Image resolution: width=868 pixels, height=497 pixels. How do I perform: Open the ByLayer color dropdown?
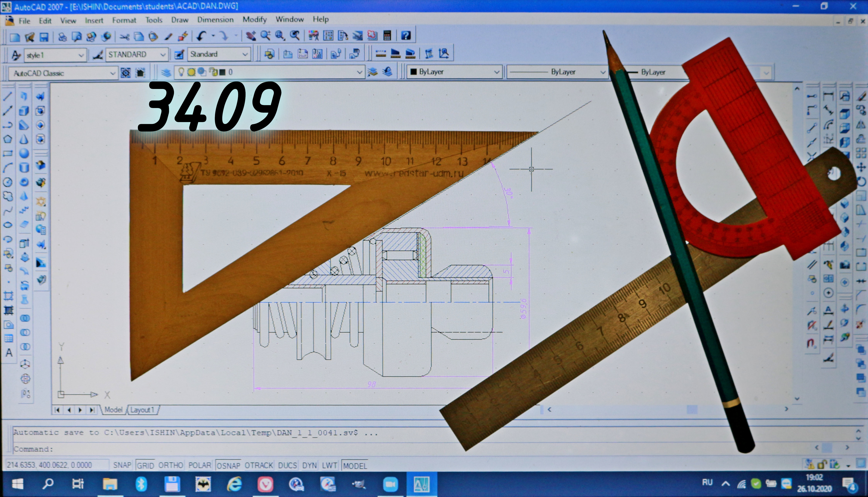click(496, 72)
